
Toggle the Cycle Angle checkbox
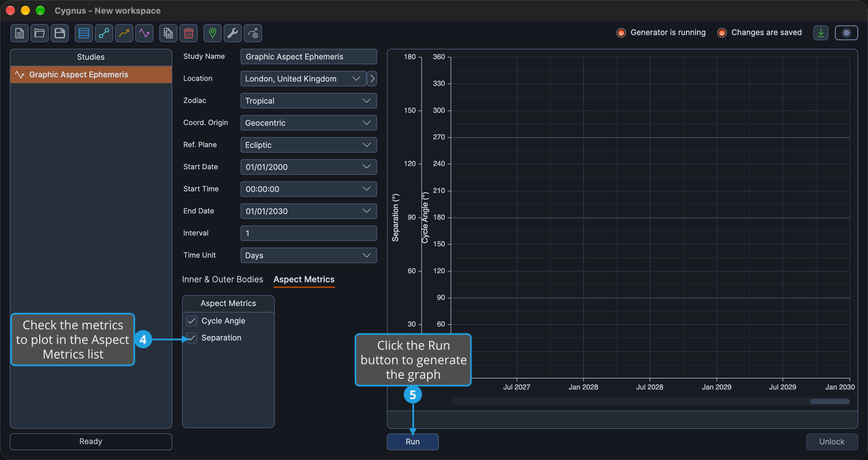pos(192,321)
